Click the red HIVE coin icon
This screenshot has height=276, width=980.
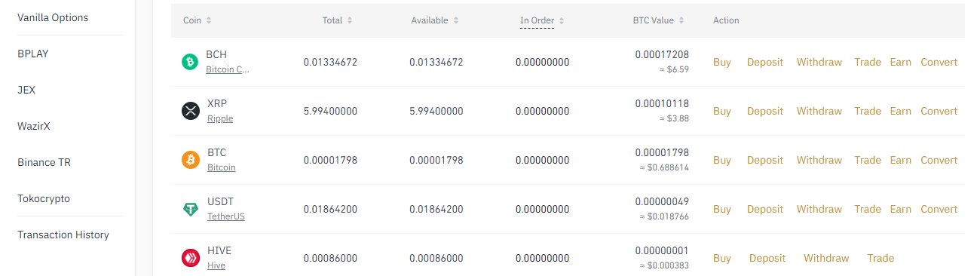191,258
